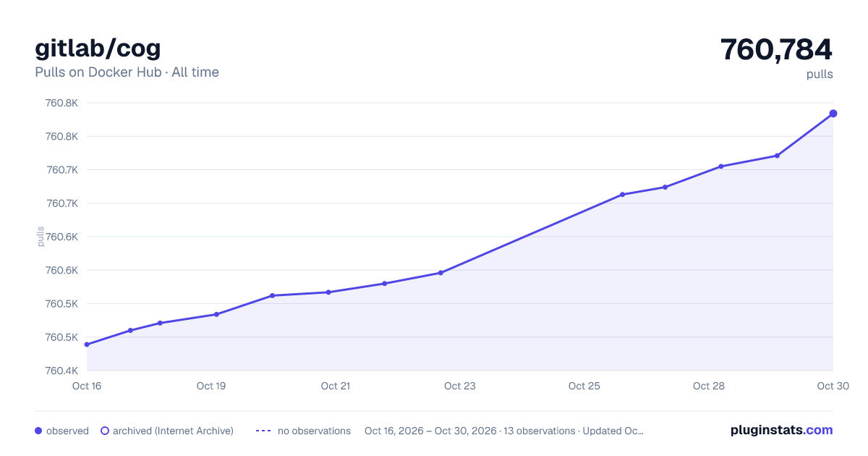
Task: Select the large final data point at Oct 30
Action: pos(833,114)
